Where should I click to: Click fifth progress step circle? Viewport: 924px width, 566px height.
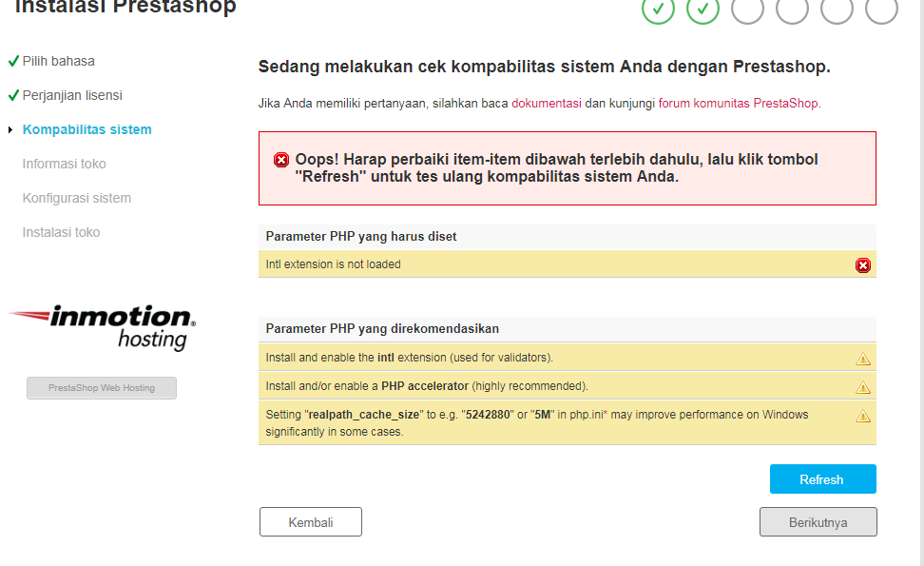coord(837,9)
